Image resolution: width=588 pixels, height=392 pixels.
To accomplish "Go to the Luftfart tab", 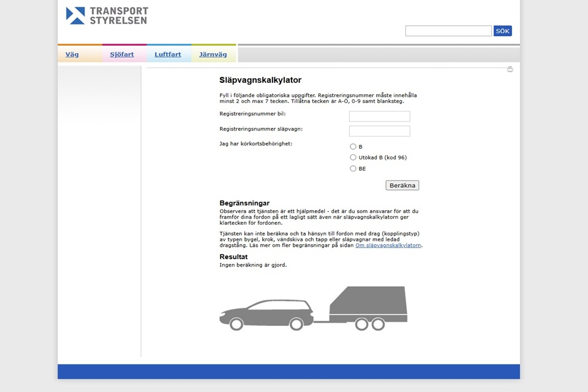I will coord(168,55).
